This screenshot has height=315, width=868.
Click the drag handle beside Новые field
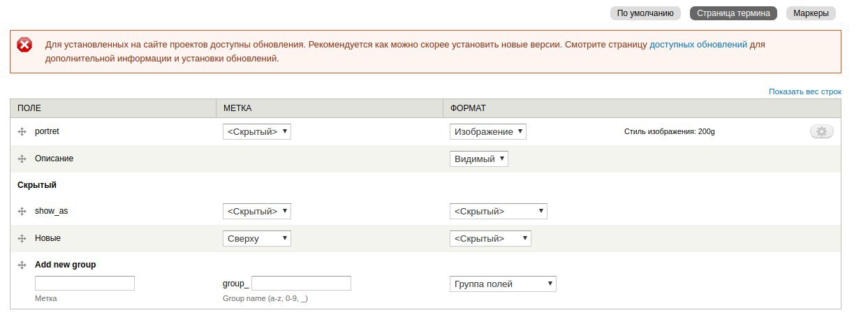click(22, 238)
